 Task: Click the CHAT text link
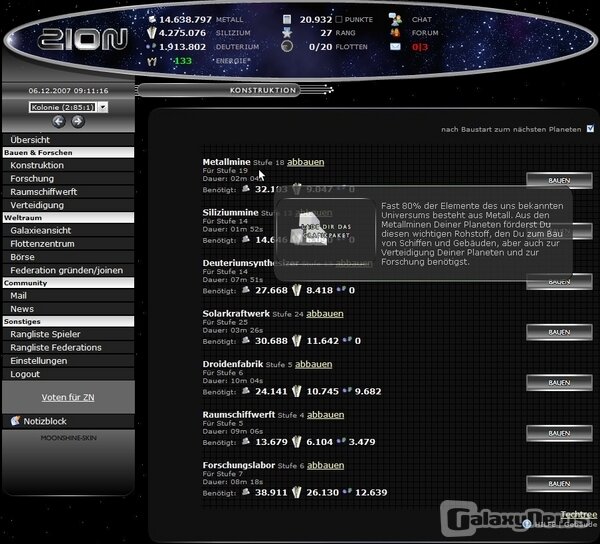point(422,20)
